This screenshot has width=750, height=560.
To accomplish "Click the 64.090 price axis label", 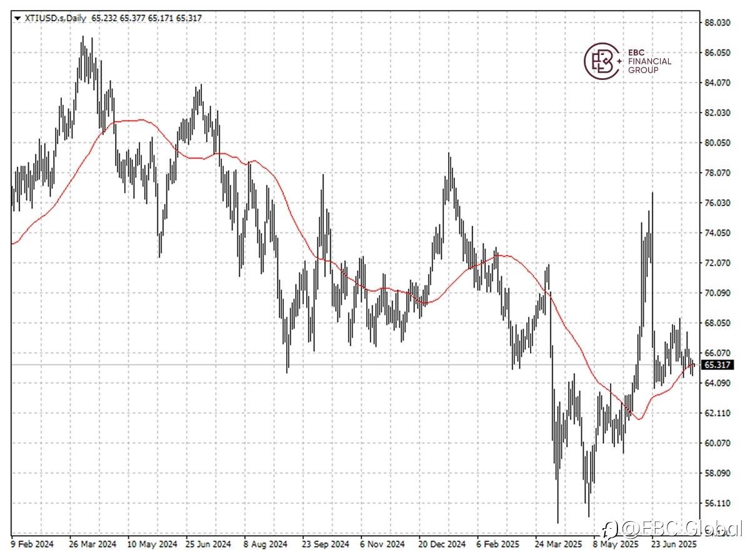I will 717,382.
